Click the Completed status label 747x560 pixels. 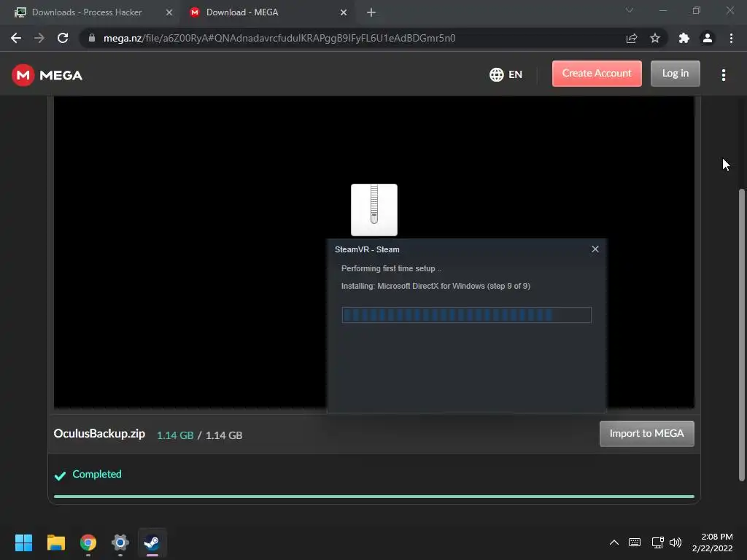click(x=97, y=474)
